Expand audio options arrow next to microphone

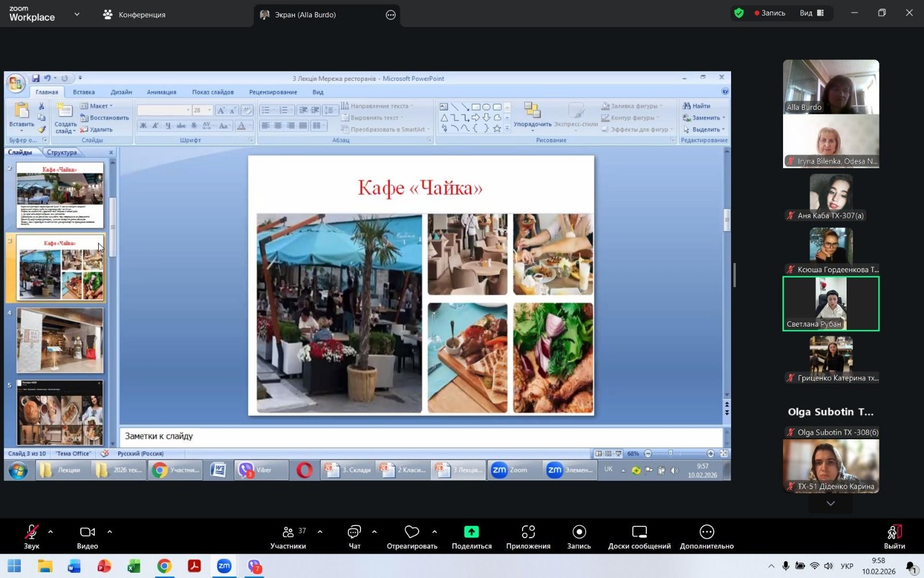click(x=51, y=532)
